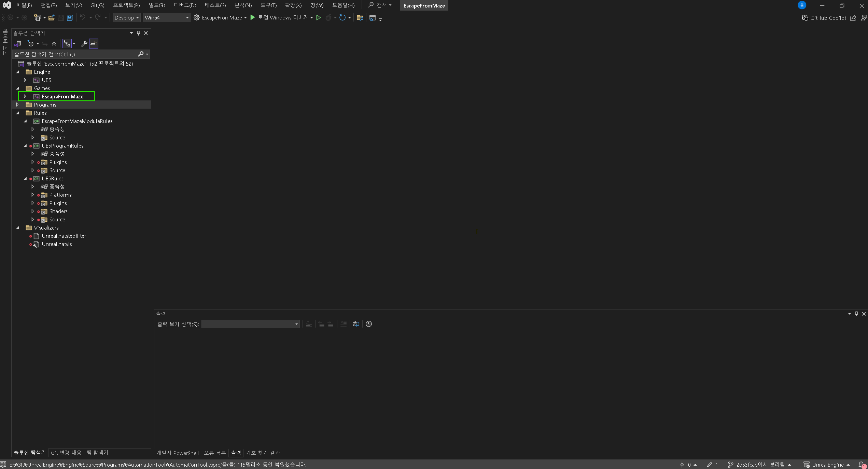Click the Solution Explorer search field
The height and width of the screenshot is (469, 868).
tap(75, 54)
